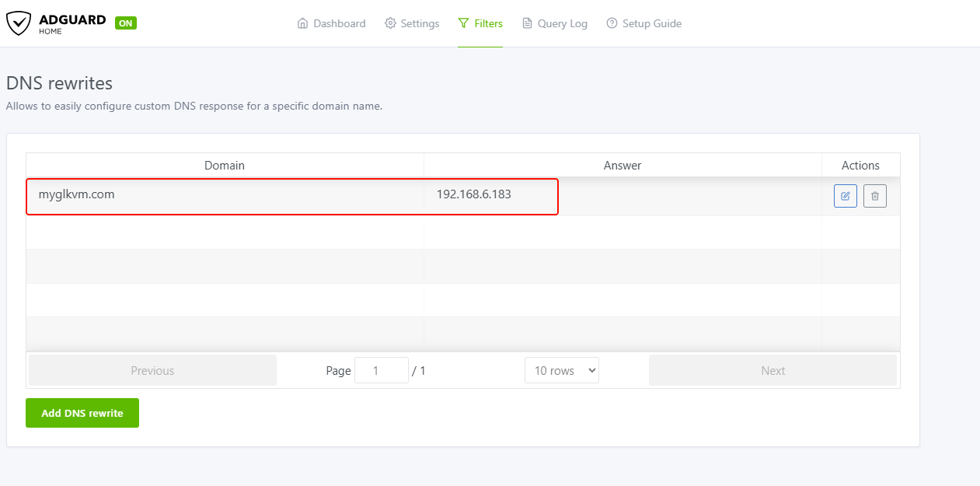Screen dimensions: 980x486
Task: Click the green Add DNS rewrite button
Action: point(82,413)
